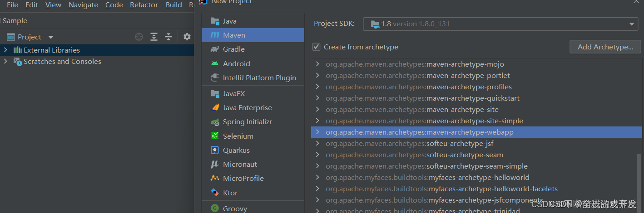
Task: Click Expand All icon in Project panel
Action: pos(154,37)
